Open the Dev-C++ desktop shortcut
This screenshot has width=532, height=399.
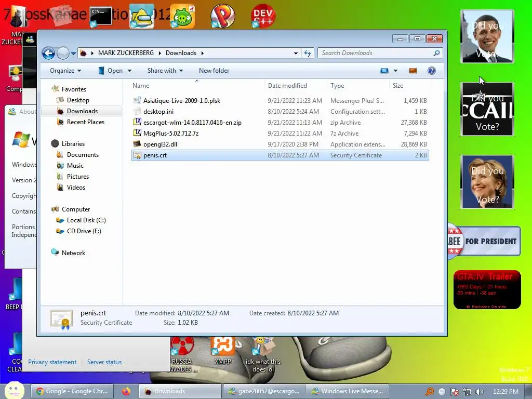tap(263, 16)
